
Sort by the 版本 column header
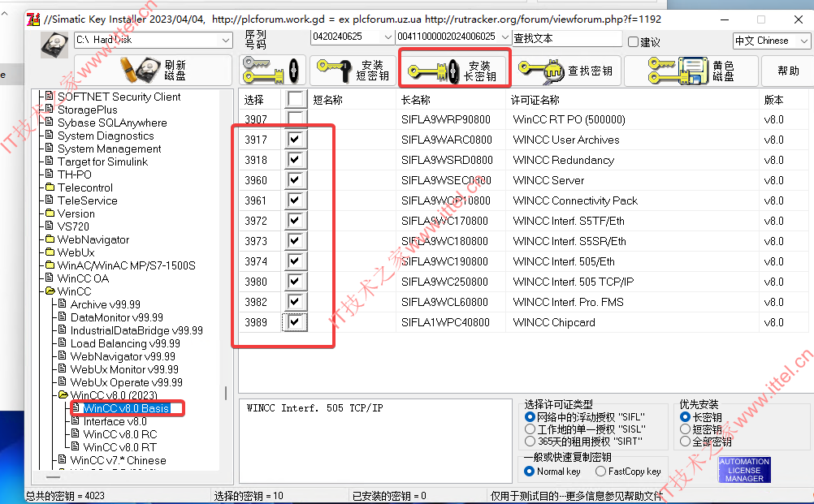pos(784,100)
